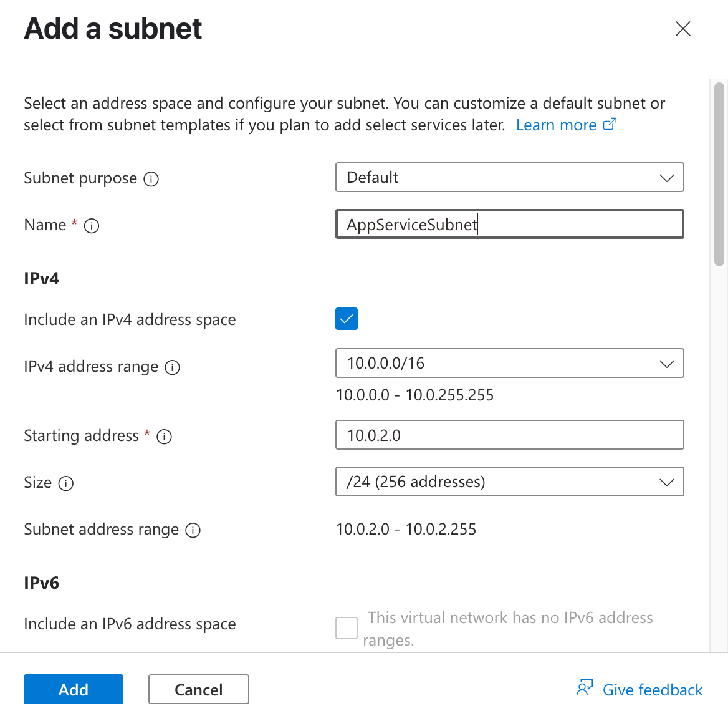Click the Starting address input field
The width and height of the screenshot is (728, 726).
point(509,435)
